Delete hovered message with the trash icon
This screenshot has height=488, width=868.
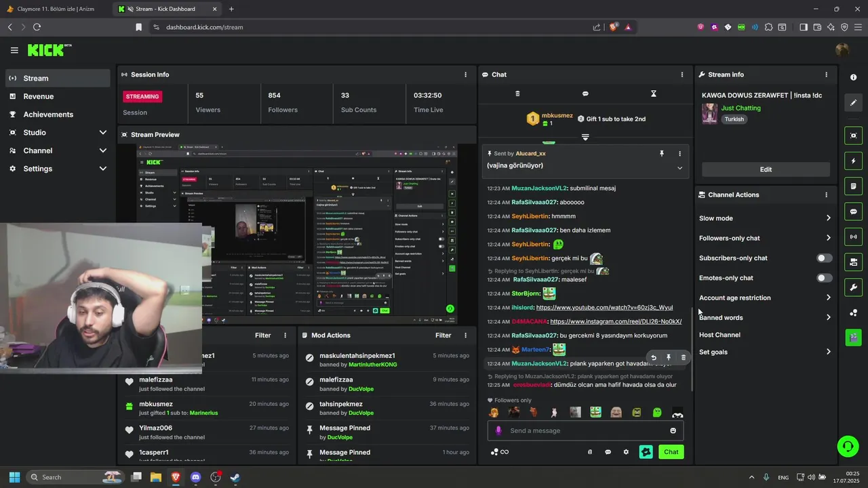pyautogui.click(x=683, y=357)
